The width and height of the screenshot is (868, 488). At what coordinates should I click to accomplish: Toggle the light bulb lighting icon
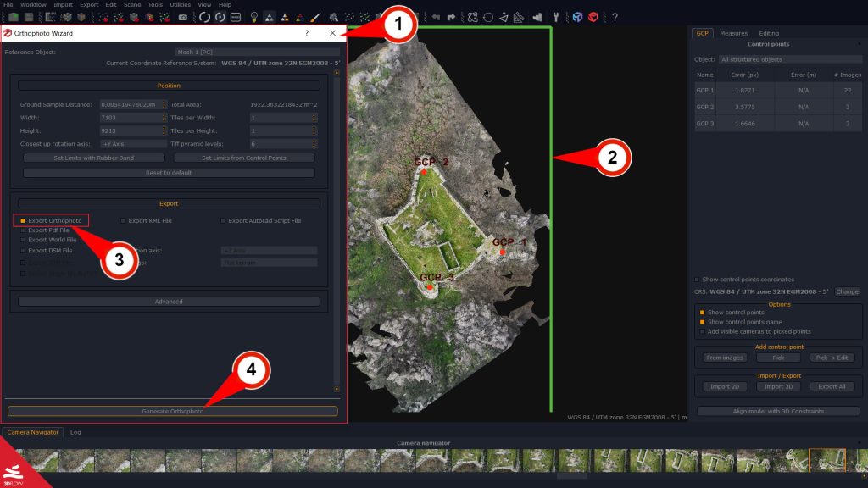tap(254, 15)
